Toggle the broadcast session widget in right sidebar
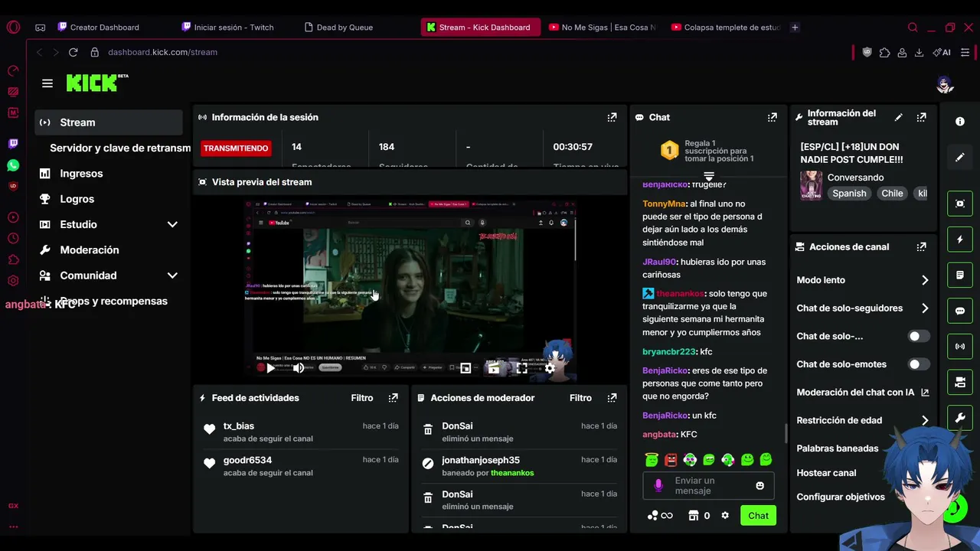The width and height of the screenshot is (980, 551). (960, 346)
